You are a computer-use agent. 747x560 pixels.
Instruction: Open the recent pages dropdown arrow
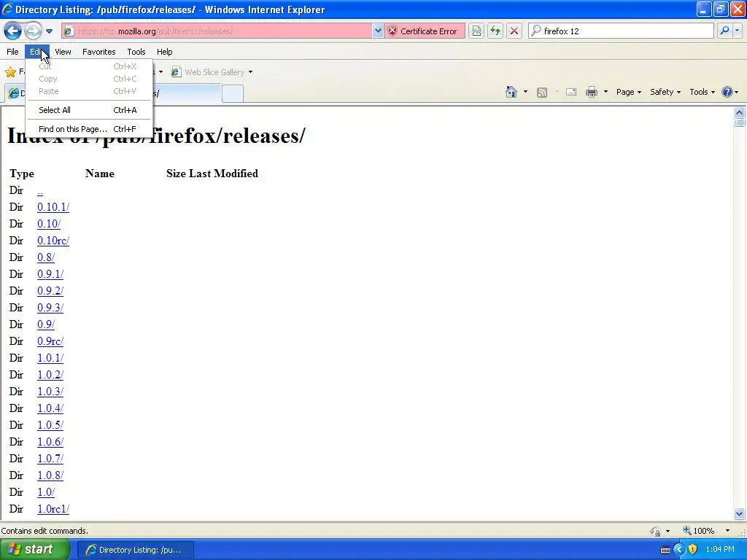[49, 31]
